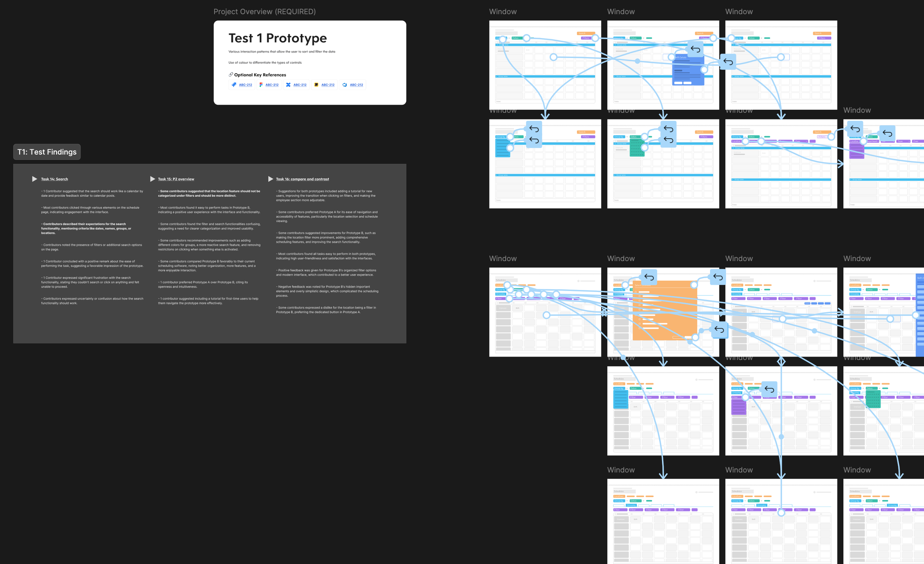Expand the Task 14: Search triangle
The image size is (924, 564).
(34, 179)
